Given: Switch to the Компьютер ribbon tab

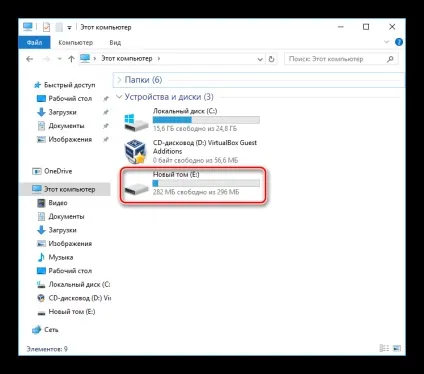Looking at the screenshot, I should [x=75, y=43].
